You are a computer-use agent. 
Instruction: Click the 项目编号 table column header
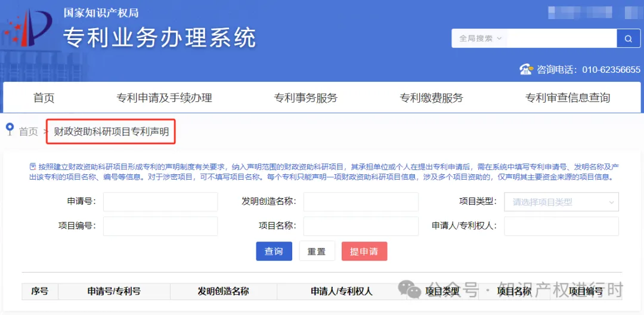pos(586,292)
